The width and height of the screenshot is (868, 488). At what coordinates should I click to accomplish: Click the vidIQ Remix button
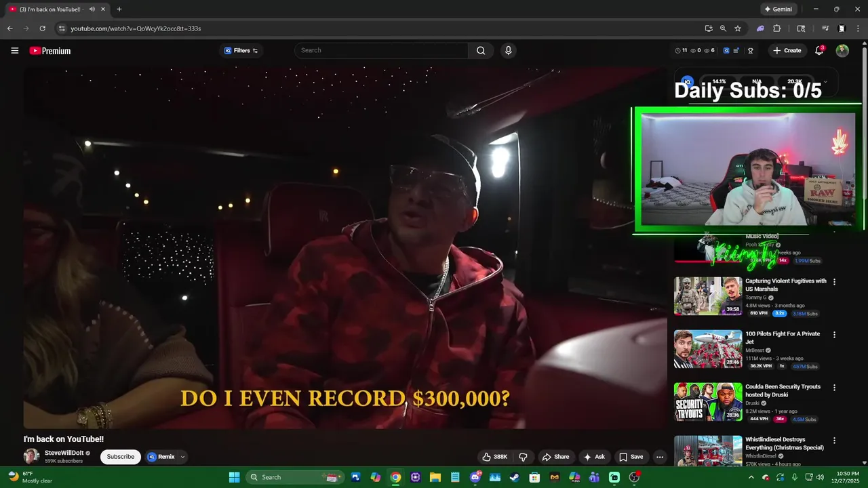161,457
